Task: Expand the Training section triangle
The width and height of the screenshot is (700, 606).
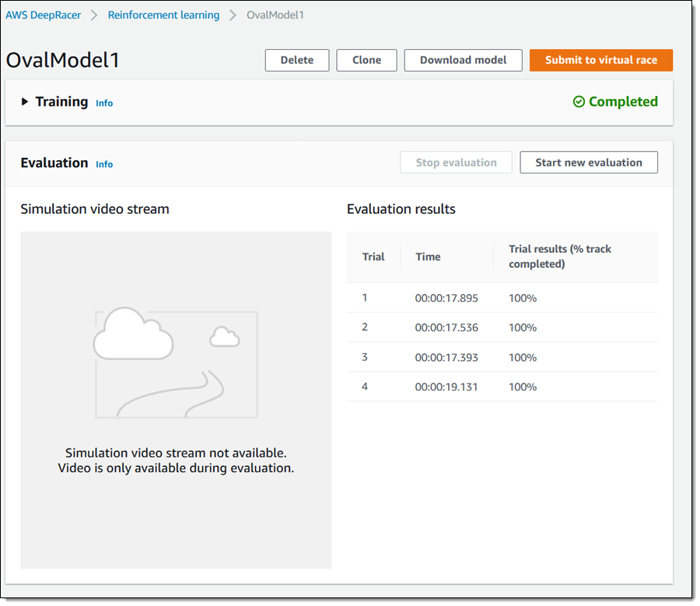Action: (25, 102)
